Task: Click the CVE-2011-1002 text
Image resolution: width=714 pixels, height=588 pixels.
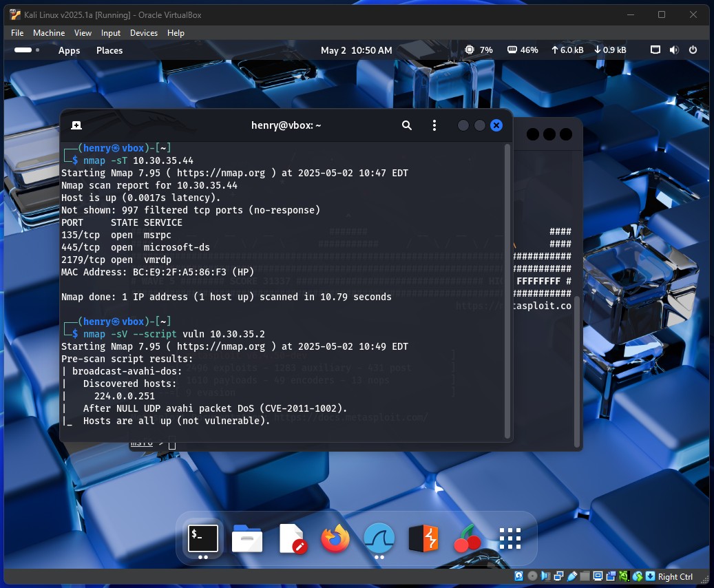Action: [300, 408]
